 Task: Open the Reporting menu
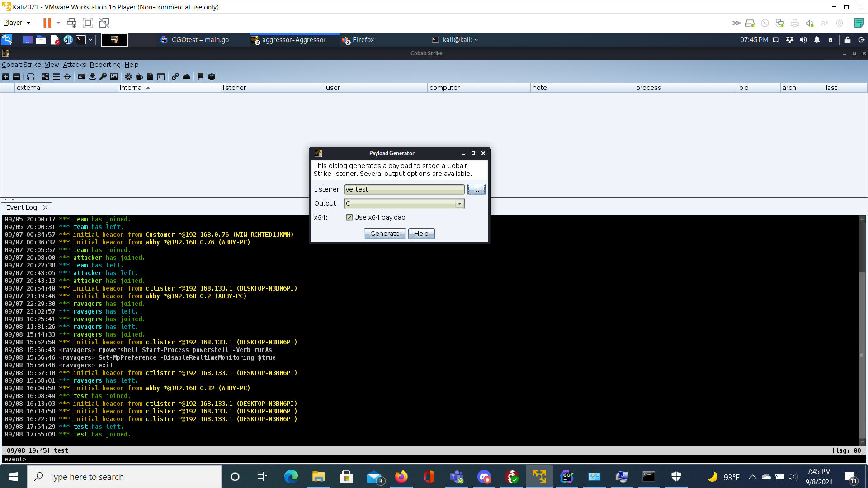pos(105,65)
